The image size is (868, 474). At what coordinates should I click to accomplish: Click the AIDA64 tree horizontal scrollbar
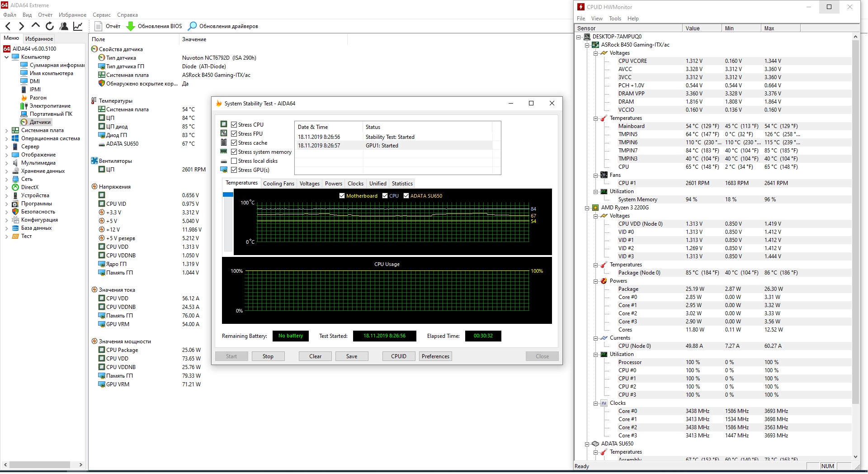click(40, 465)
